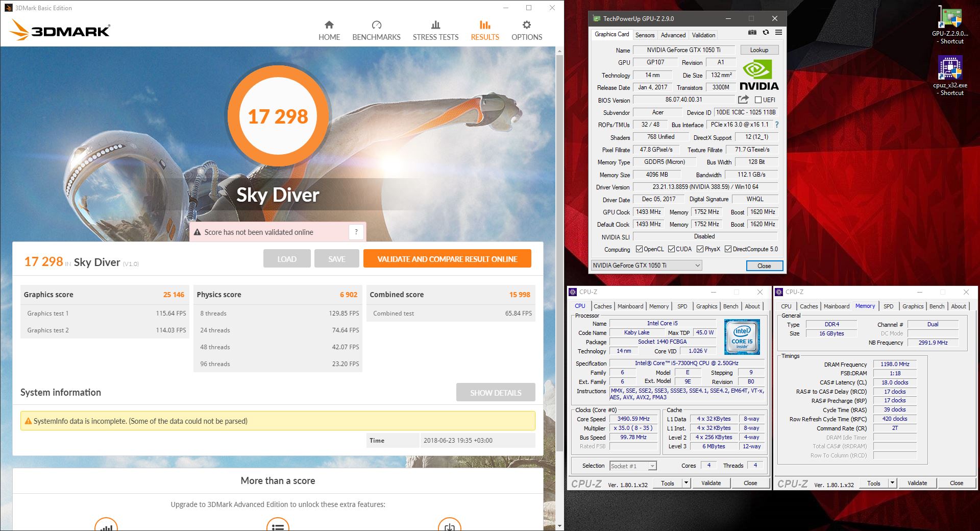Click the 17 298 score circle

click(x=278, y=116)
